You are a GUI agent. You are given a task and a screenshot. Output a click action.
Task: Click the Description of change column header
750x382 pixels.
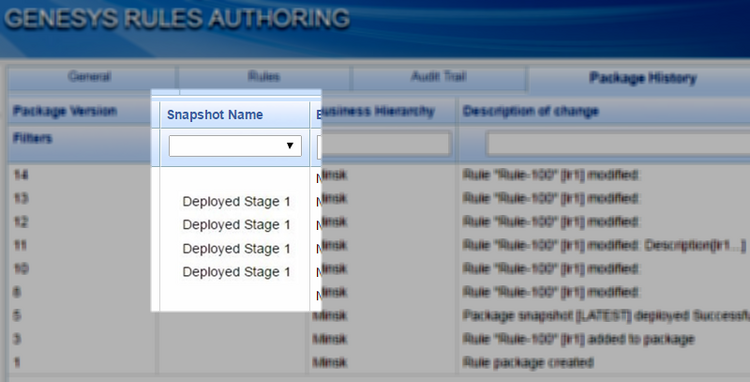[531, 111]
